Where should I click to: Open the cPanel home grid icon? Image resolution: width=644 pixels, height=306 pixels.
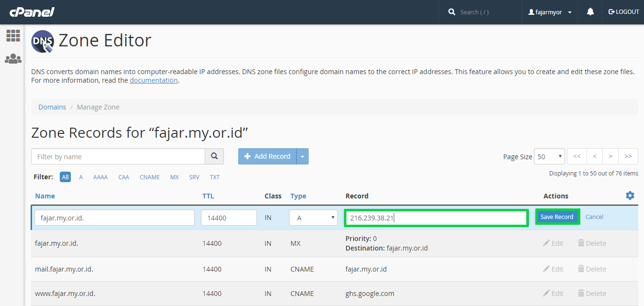[x=13, y=35]
